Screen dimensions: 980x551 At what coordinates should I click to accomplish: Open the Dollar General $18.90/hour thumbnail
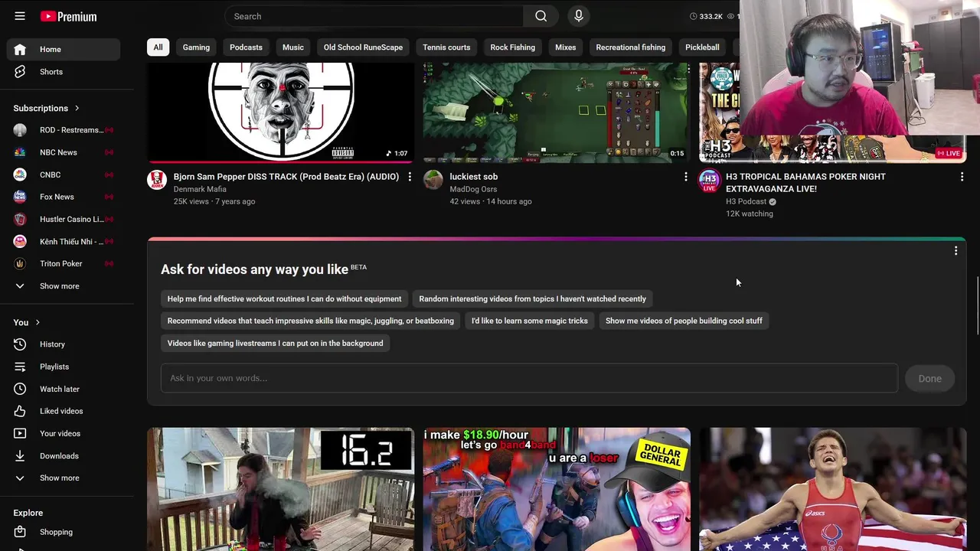pos(557,489)
